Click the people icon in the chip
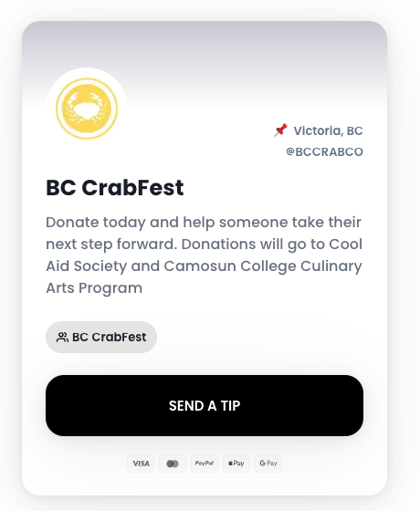 click(x=62, y=337)
